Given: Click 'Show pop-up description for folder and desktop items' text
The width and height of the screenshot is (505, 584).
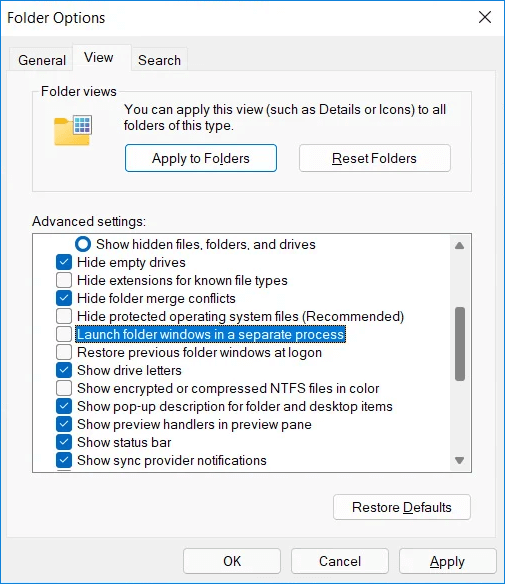Looking at the screenshot, I should point(235,407).
